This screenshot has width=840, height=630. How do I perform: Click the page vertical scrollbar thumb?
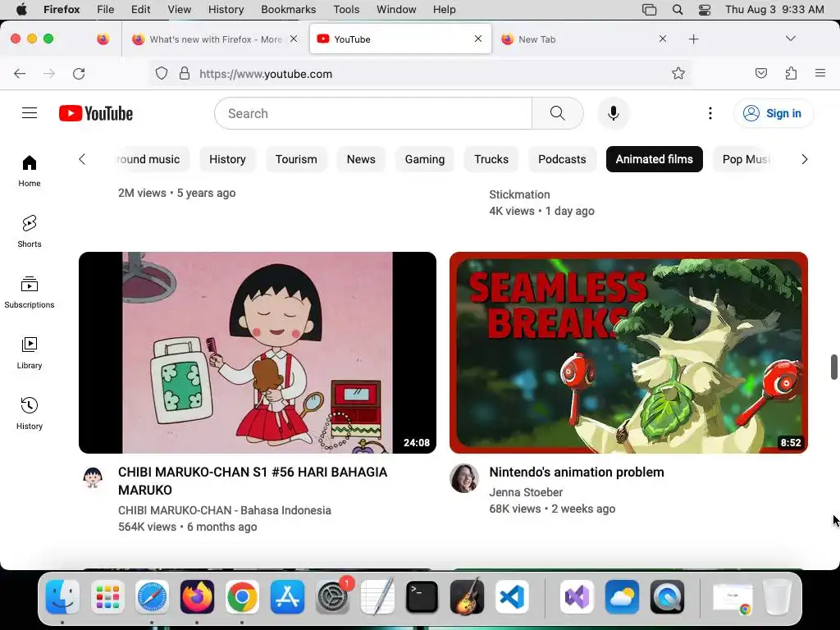(834, 367)
